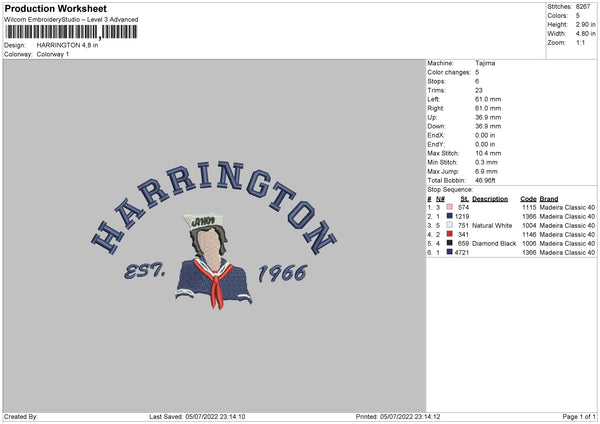
Task: Click the Machine value 'Tajima'
Action: click(485, 63)
